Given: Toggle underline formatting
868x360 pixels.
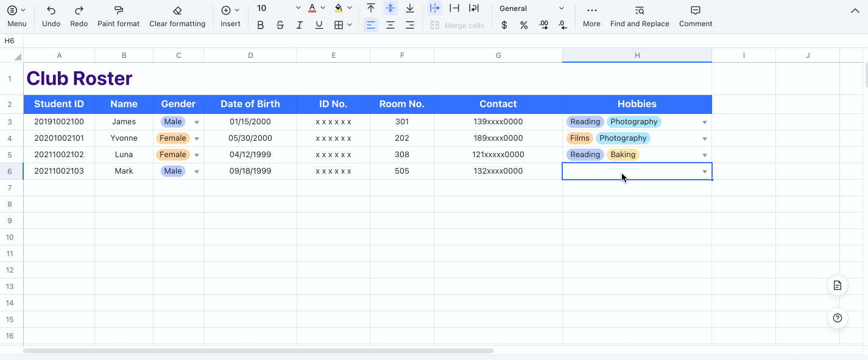Looking at the screenshot, I should click(x=319, y=25).
